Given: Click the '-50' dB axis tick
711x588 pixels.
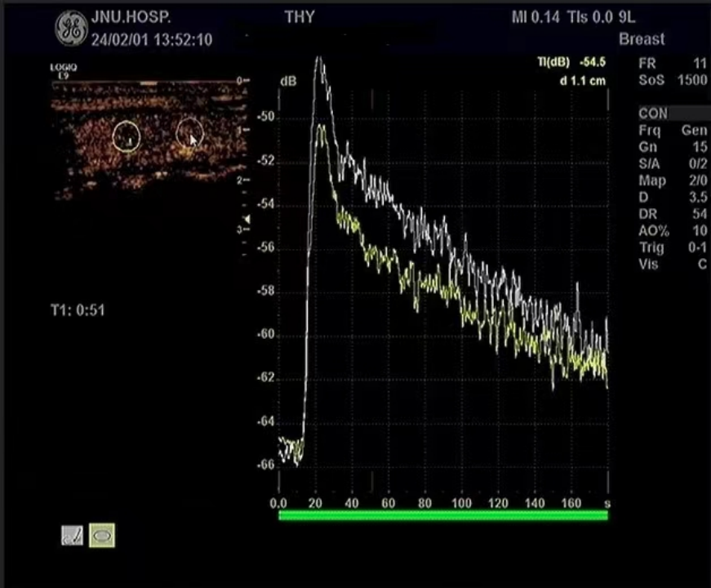Looking at the screenshot, I should point(266,117).
